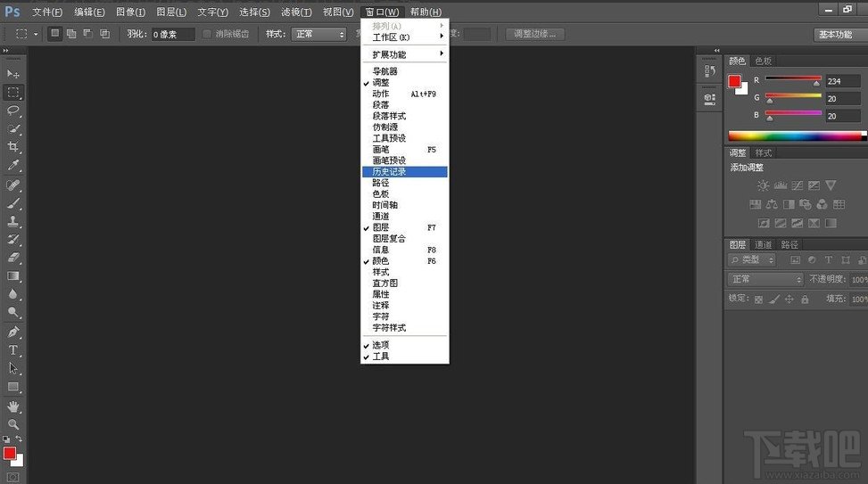
Task: Click the Brightness/Contrast adjustment icon
Action: (763, 186)
